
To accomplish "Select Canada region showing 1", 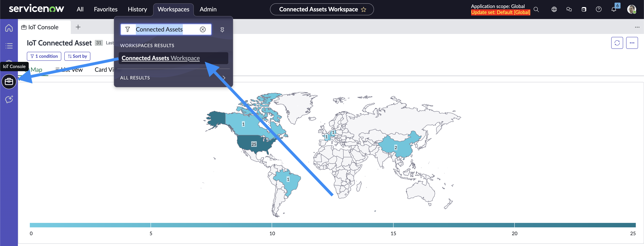I will click(x=243, y=124).
